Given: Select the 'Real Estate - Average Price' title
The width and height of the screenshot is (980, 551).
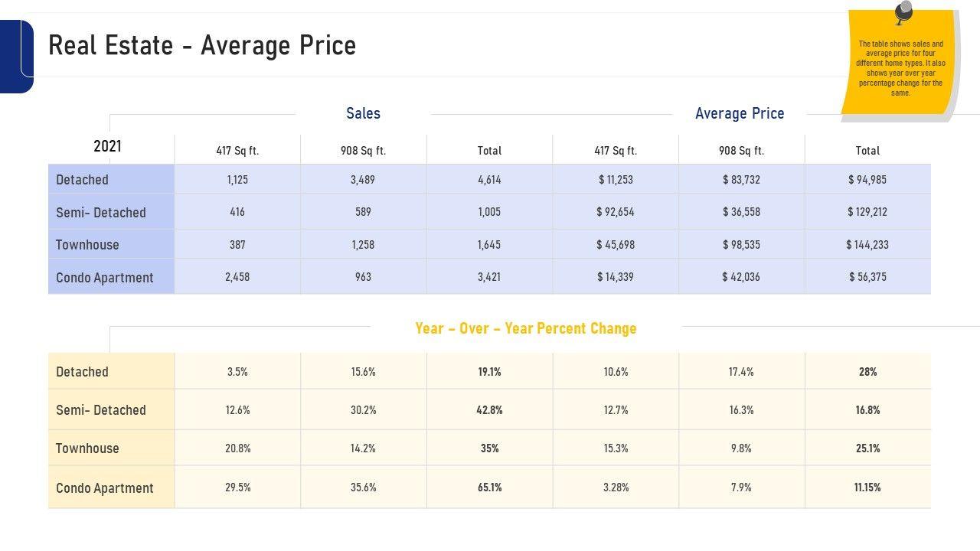Looking at the screenshot, I should pos(202,46).
